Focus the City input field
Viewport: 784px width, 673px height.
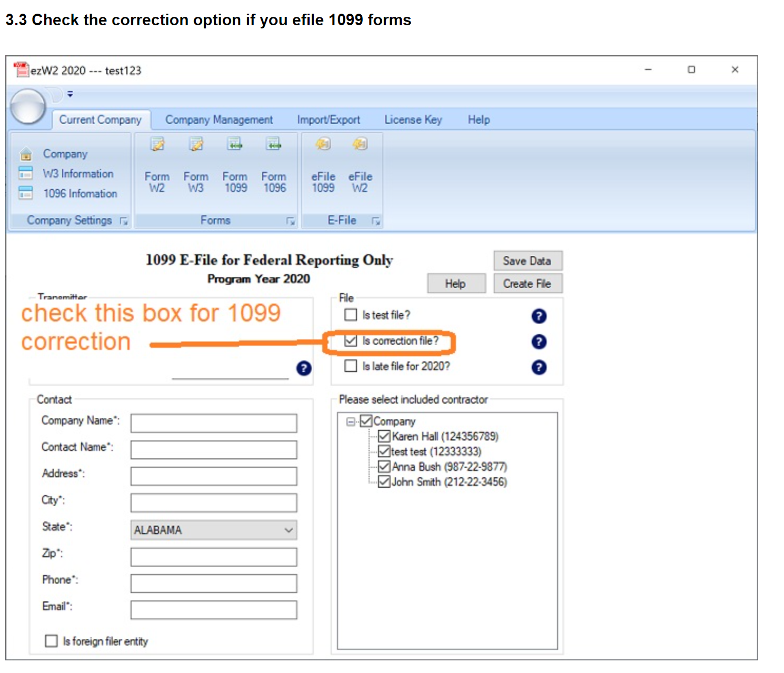(x=214, y=503)
